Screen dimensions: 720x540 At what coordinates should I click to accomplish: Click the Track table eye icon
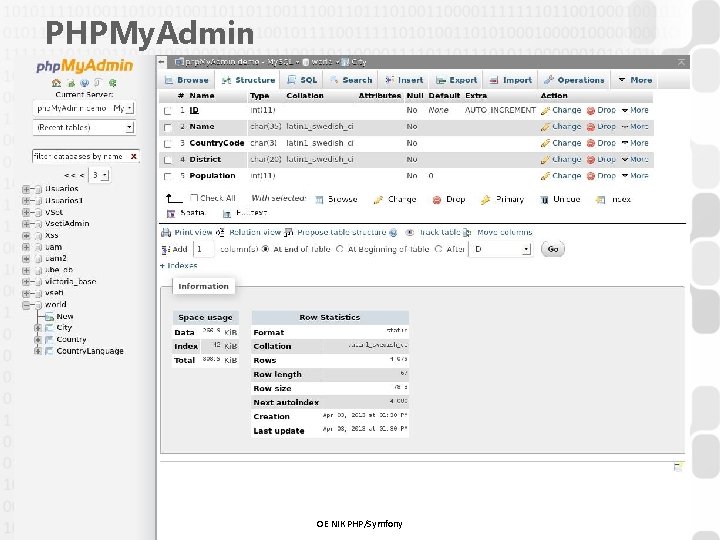(x=410, y=233)
